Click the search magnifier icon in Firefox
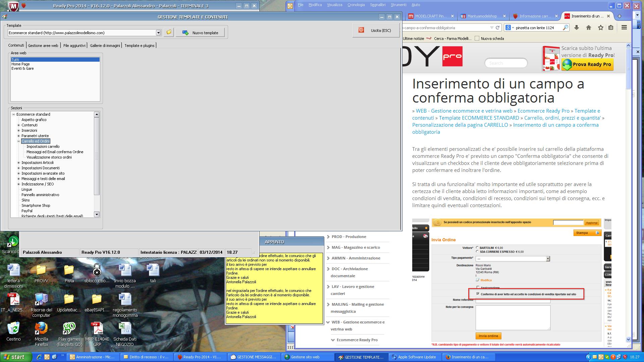The image size is (644, 362). pyautogui.click(x=566, y=28)
